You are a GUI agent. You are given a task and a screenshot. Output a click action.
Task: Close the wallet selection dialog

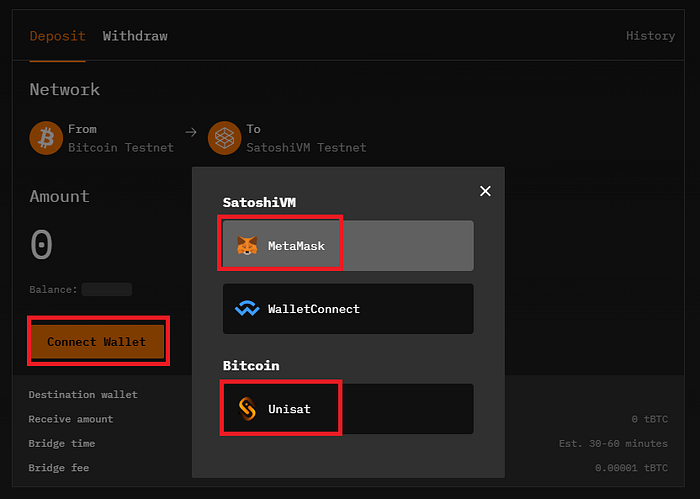485,191
